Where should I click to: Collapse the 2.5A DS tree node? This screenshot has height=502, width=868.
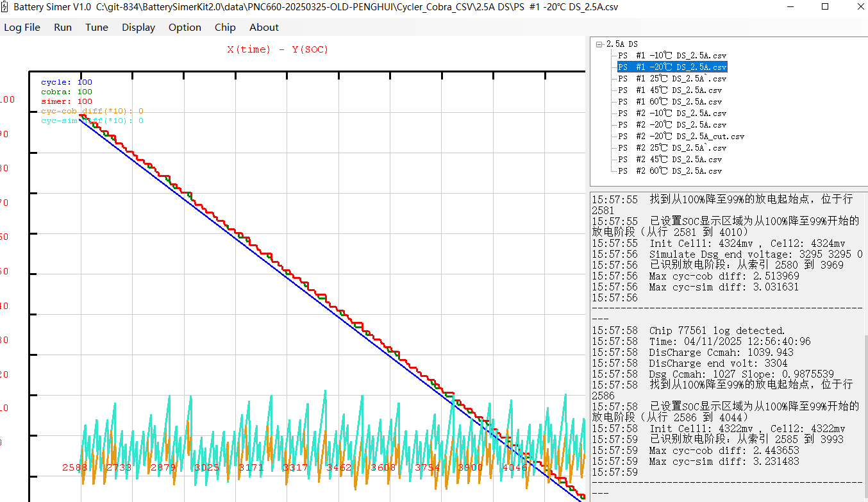(x=599, y=44)
